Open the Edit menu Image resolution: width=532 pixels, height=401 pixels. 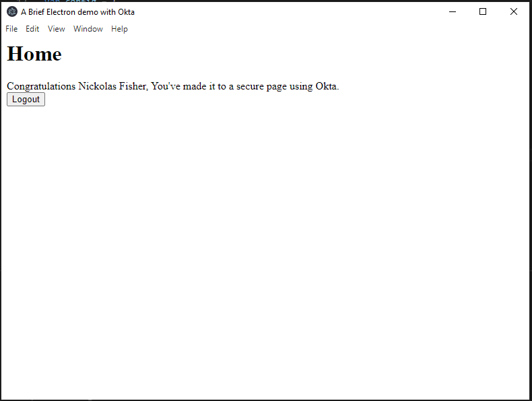[32, 29]
